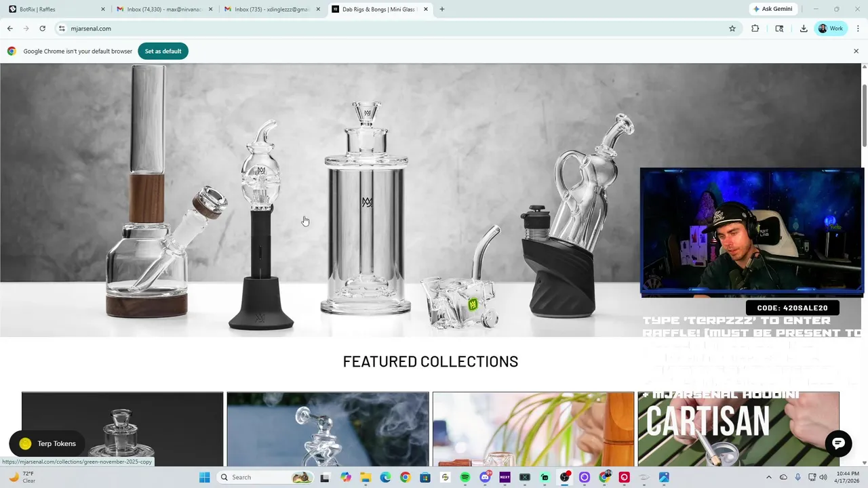Go back using the browser back arrow
Image resolution: width=868 pixels, height=488 pixels.
point(9,28)
